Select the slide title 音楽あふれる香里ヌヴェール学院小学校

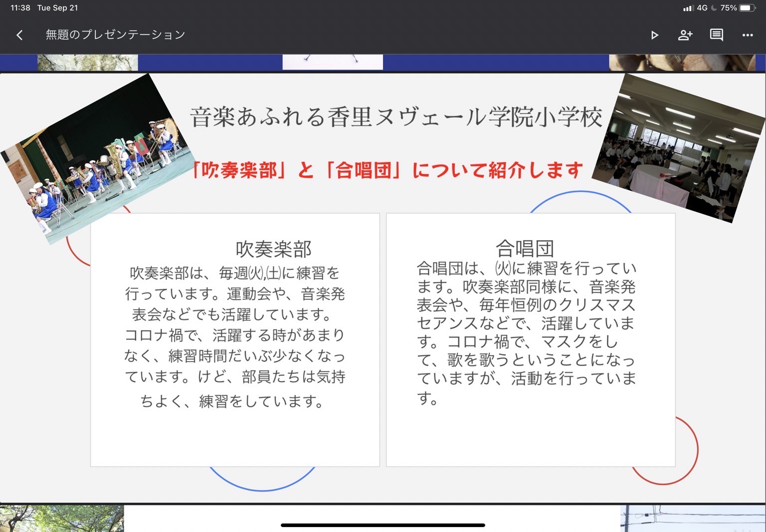click(396, 117)
